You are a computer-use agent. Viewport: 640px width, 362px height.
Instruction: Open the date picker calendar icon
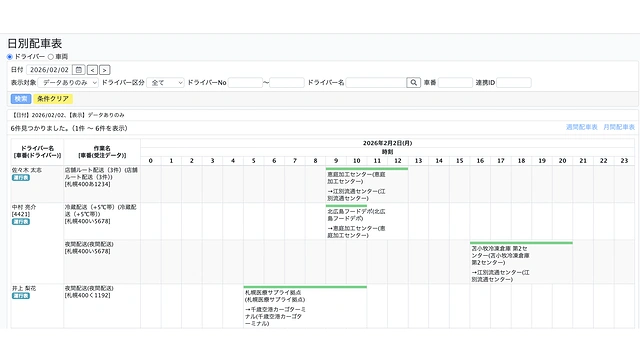79,70
